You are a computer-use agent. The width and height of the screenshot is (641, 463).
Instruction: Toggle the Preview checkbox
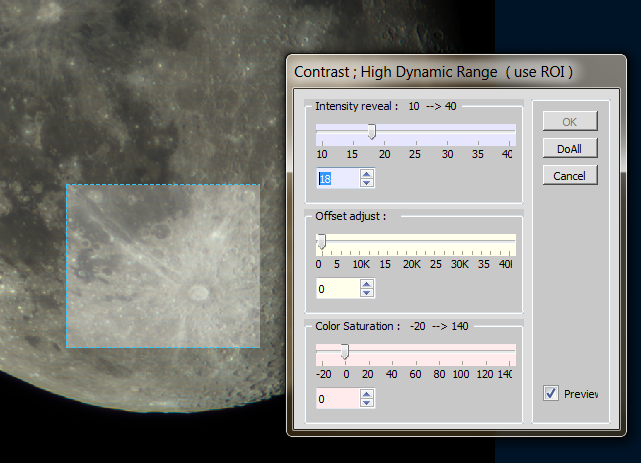(x=551, y=393)
